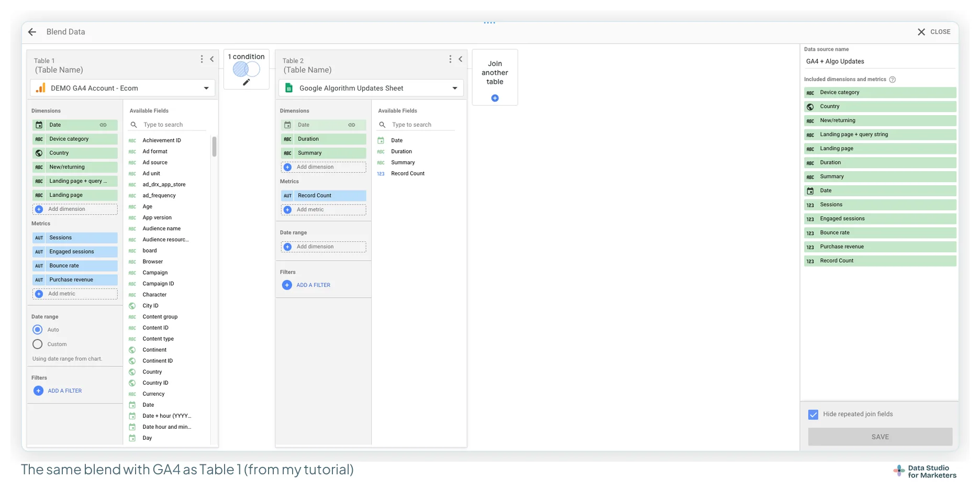Image resolution: width=980 pixels, height=490 pixels.
Task: Click search icon in Table 2 Available Fields
Action: tap(382, 125)
